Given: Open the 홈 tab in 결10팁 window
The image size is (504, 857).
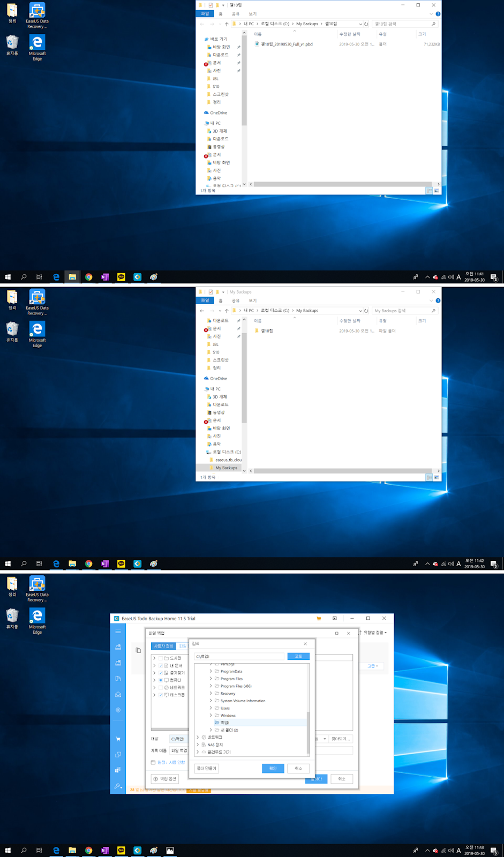Looking at the screenshot, I should (x=221, y=14).
